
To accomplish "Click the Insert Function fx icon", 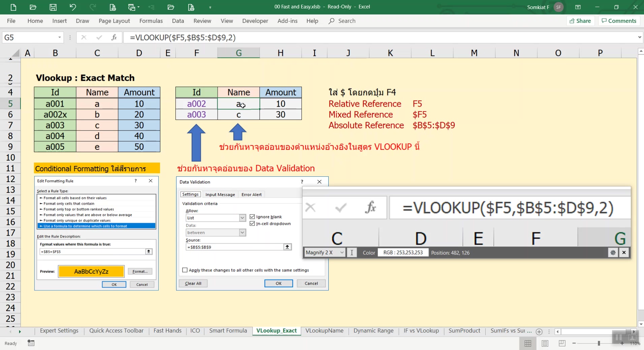I will coord(114,37).
